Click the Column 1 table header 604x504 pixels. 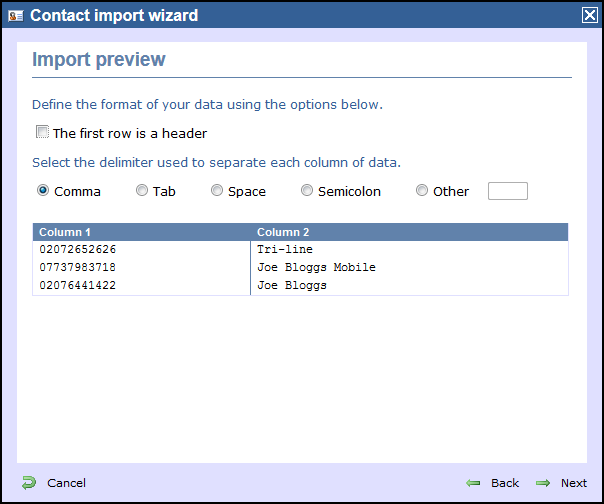click(x=141, y=232)
